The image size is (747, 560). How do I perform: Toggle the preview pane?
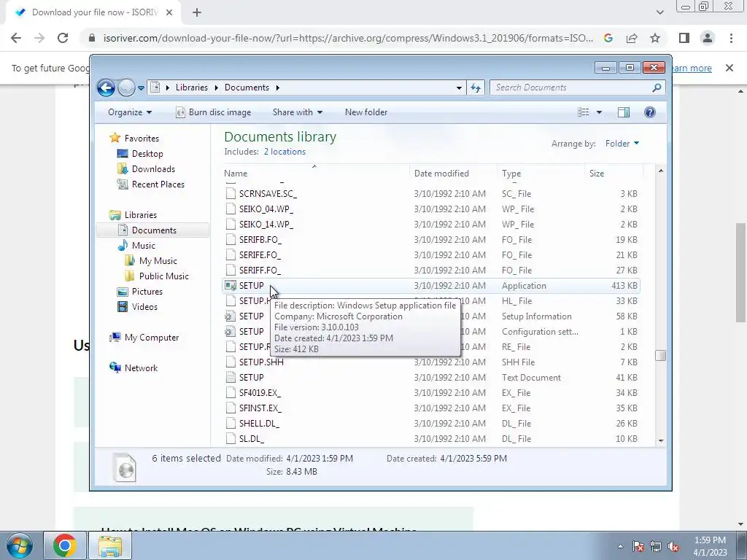(x=624, y=112)
